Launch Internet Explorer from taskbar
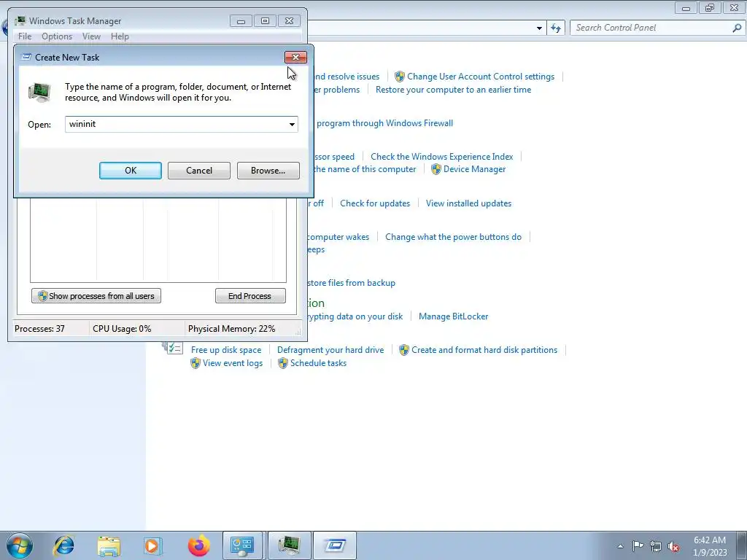 pos(64,545)
